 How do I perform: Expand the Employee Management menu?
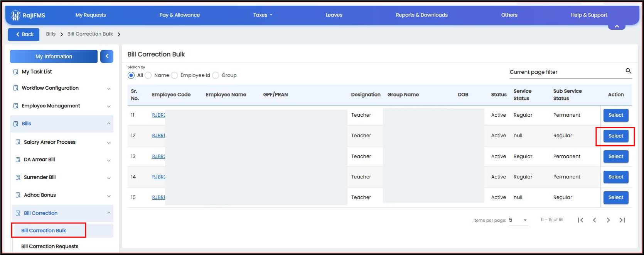point(109,106)
